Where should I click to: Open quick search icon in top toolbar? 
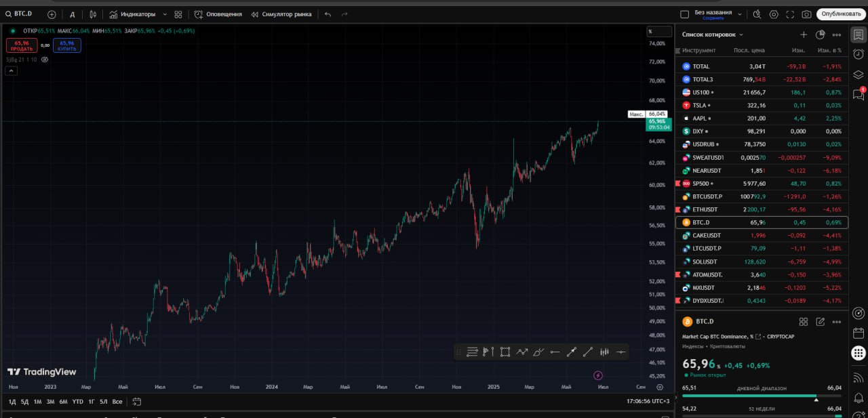pos(757,14)
